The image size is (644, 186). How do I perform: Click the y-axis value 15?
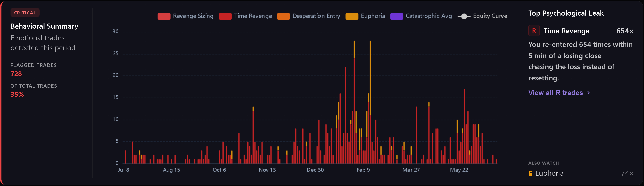(115, 97)
